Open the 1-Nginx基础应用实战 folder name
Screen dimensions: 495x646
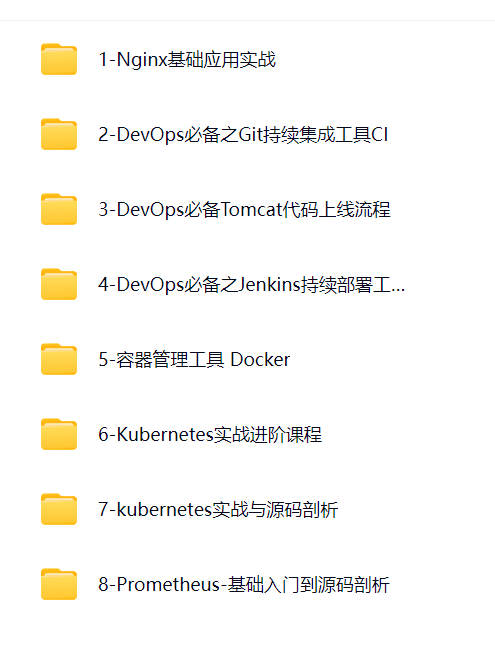click(x=187, y=60)
